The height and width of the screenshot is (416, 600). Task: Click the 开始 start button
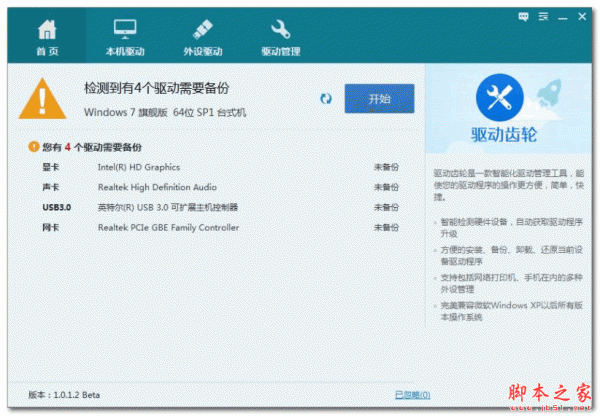coord(379,99)
